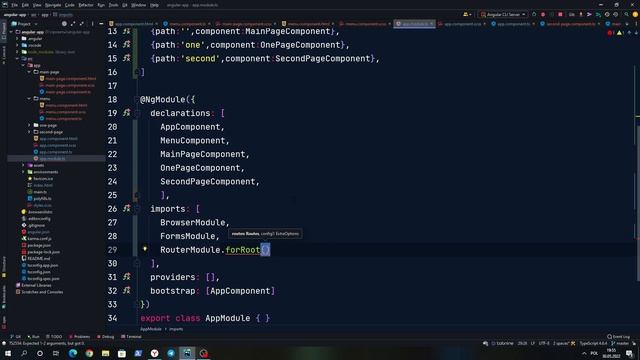Expand the second-page folder in project tree
Image resolution: width=640 pixels, height=360 pixels.
pyautogui.click(x=29, y=132)
